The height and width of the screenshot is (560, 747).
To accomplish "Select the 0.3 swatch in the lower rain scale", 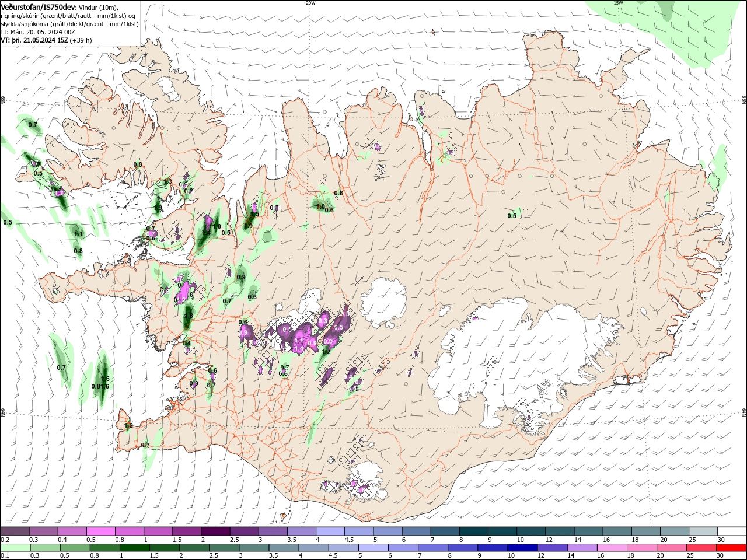I will click(x=45, y=548).
